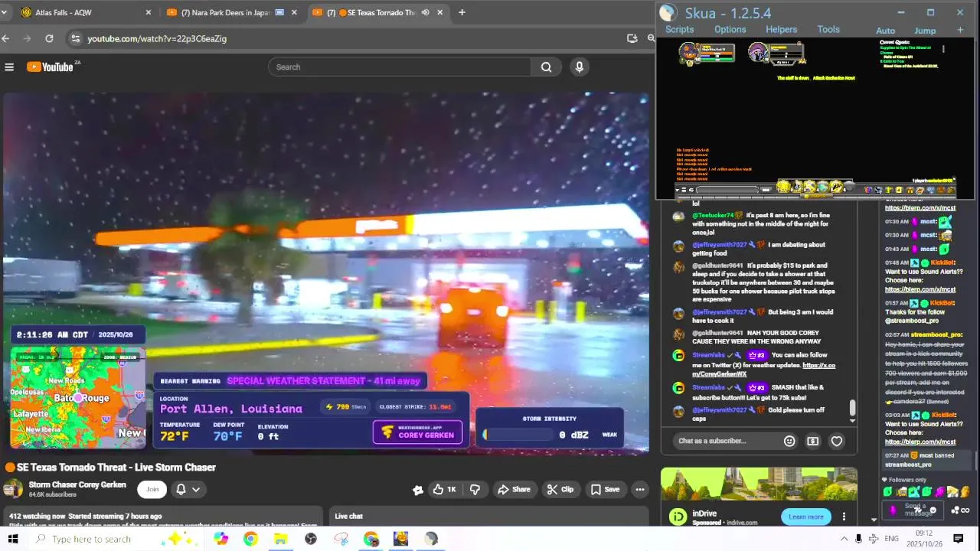Switch to the Atlas Falls - AQW tab
980x551 pixels.
(x=84, y=12)
